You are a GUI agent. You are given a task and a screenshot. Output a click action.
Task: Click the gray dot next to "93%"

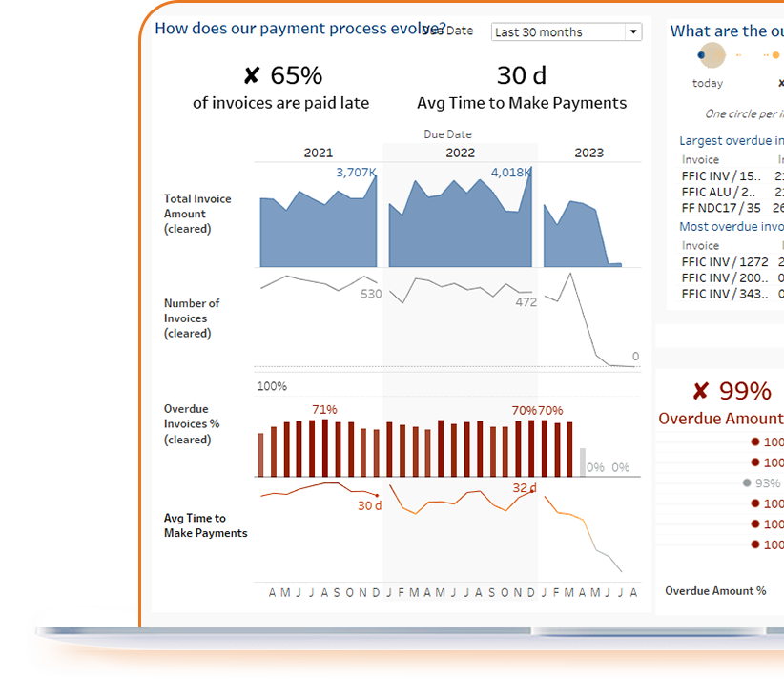746,482
